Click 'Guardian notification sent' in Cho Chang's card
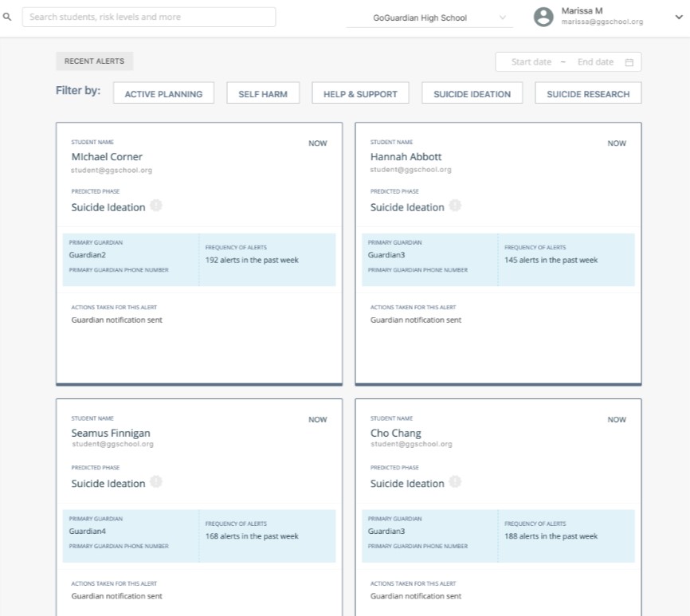Viewport: 690px width, 616px height. (416, 596)
